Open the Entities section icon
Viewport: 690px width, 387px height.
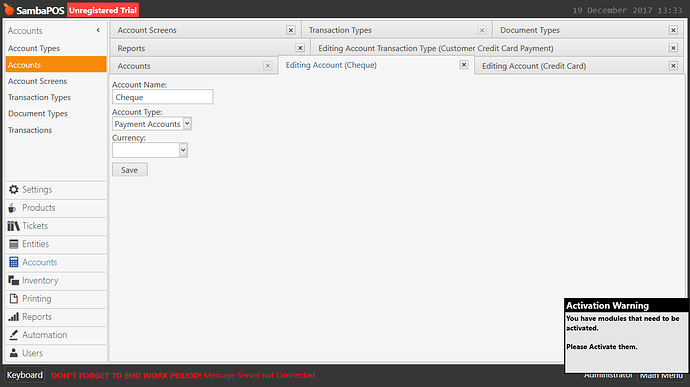[14, 244]
